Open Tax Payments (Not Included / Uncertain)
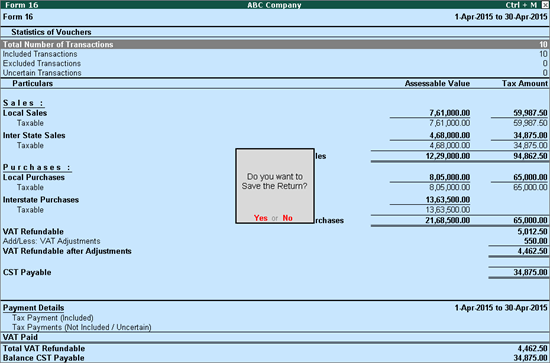Viewport: 550px width, 363px height. (82, 327)
